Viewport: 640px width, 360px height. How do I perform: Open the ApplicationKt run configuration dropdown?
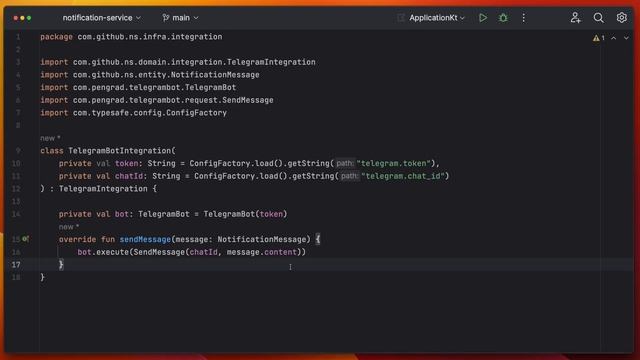coord(437,18)
